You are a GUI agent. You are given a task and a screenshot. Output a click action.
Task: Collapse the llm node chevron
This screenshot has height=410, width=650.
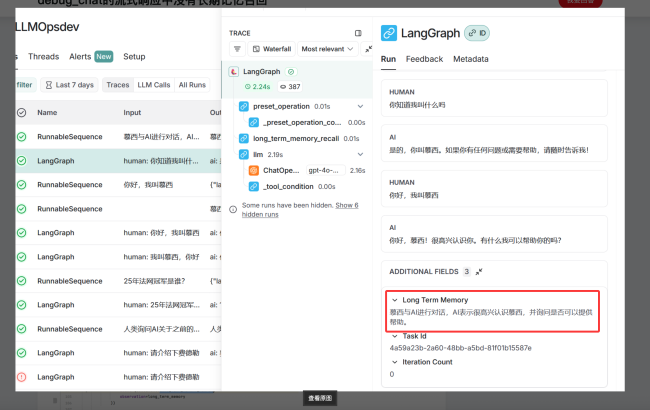360,155
